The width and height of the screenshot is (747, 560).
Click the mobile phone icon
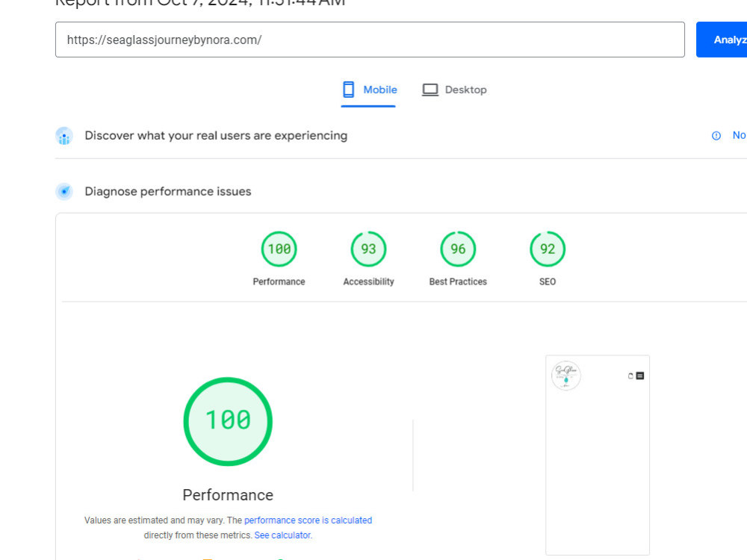(x=349, y=90)
